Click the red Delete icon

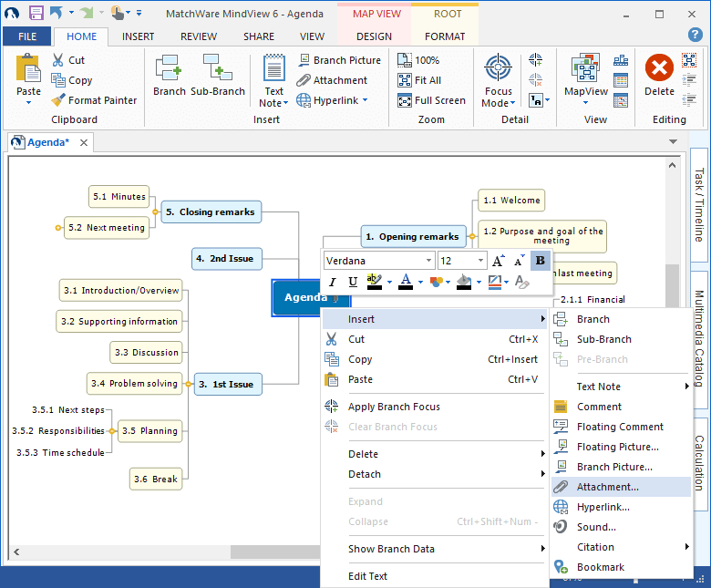click(x=659, y=75)
